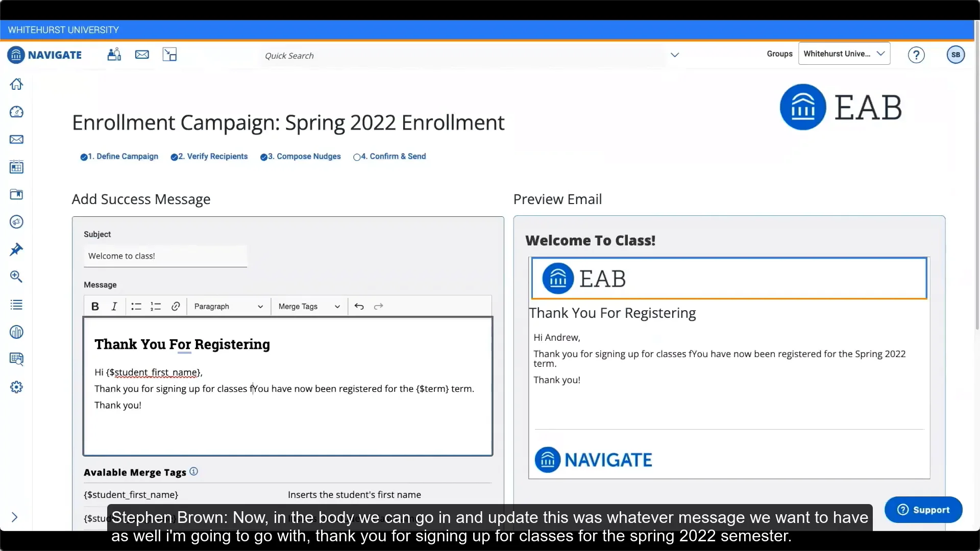Open the sidebar calendar icon
The image size is (980, 551).
pos(16,167)
